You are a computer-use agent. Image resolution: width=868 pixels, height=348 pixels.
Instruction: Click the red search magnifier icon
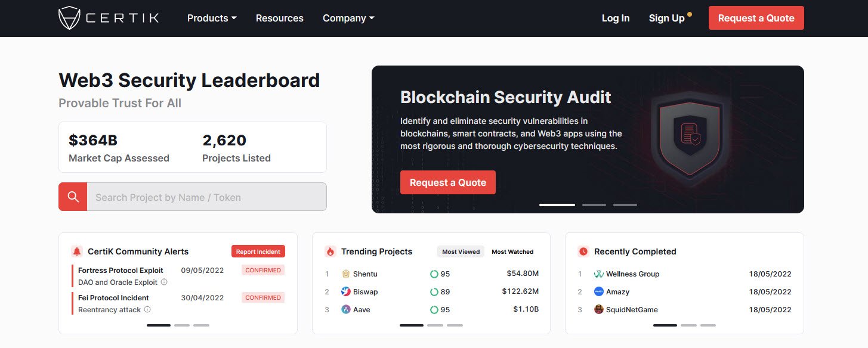[x=73, y=197]
